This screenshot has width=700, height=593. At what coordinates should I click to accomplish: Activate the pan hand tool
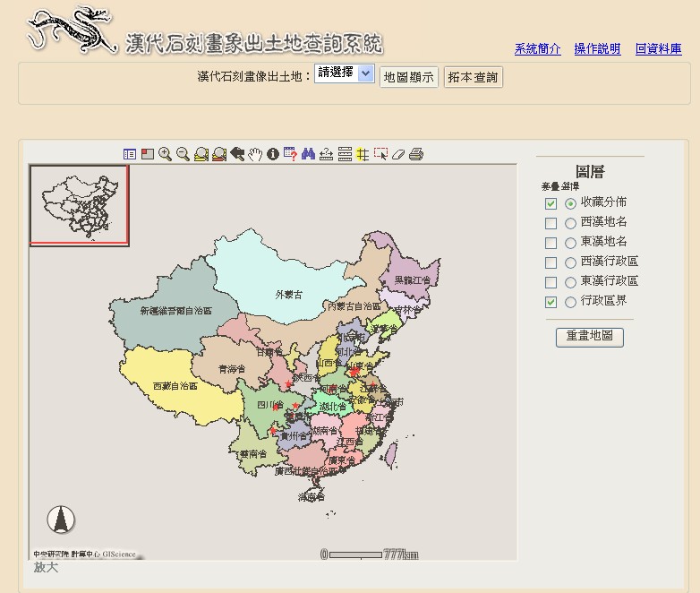click(255, 154)
